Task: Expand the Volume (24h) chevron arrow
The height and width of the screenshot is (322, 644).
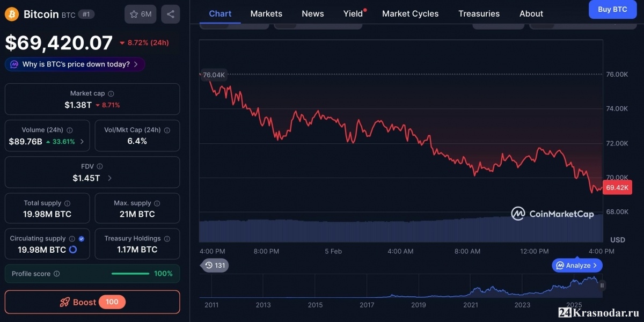Action: tap(82, 142)
